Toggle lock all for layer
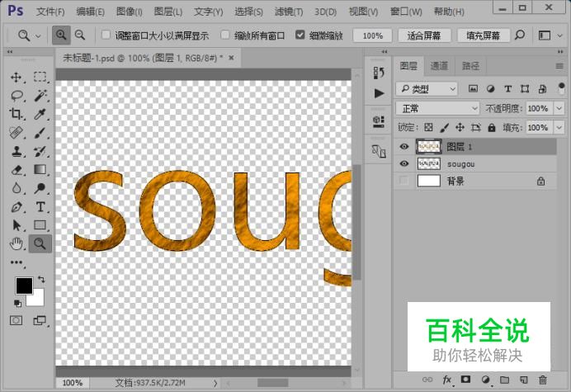The image size is (571, 392). tap(492, 127)
